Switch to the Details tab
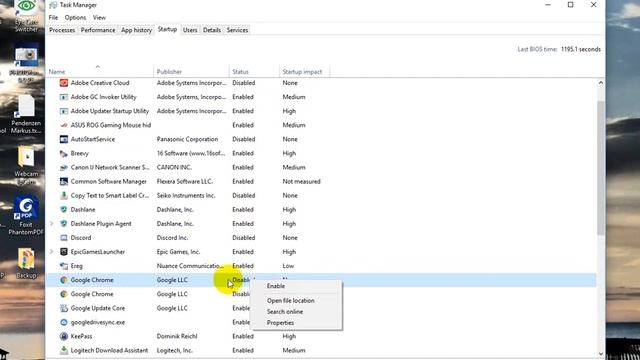The width and height of the screenshot is (640, 360). [x=212, y=30]
